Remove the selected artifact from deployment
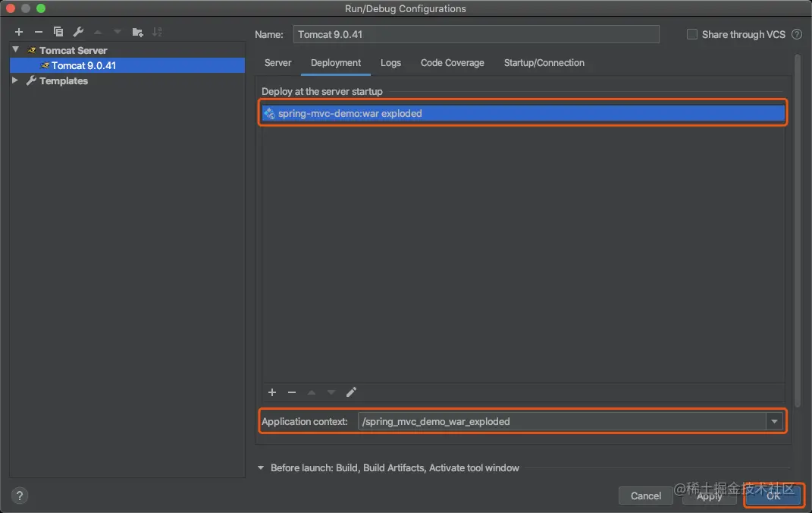The image size is (812, 513). point(292,392)
